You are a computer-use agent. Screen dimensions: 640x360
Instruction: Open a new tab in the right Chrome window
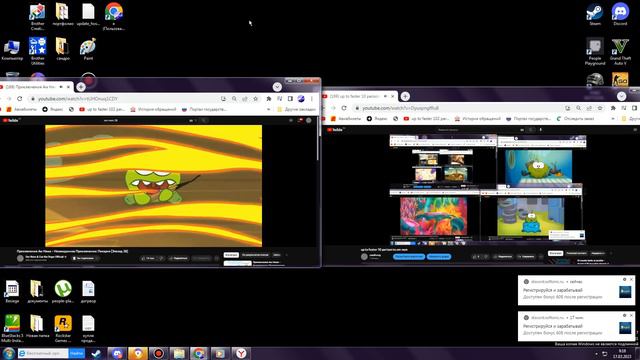pyautogui.click(x=405, y=96)
